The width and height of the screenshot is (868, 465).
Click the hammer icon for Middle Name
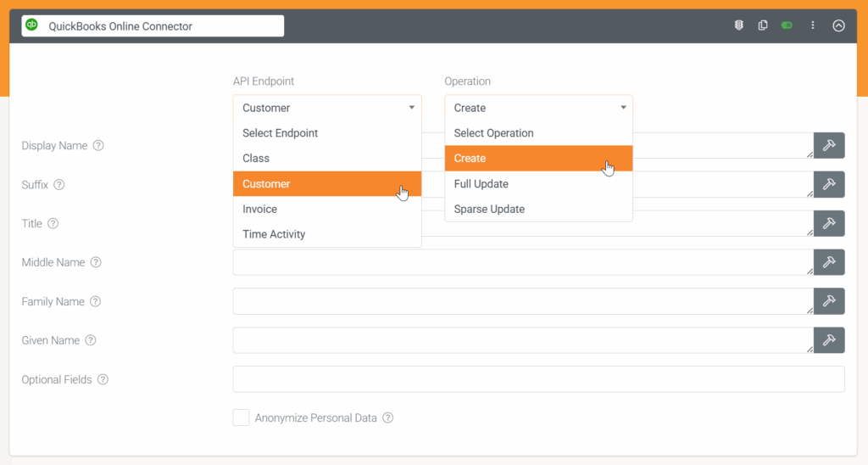[x=829, y=262]
